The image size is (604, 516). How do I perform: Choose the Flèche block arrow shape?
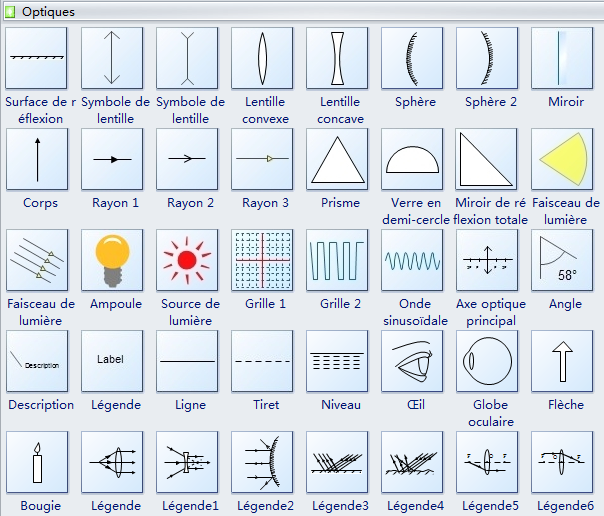[562, 361]
